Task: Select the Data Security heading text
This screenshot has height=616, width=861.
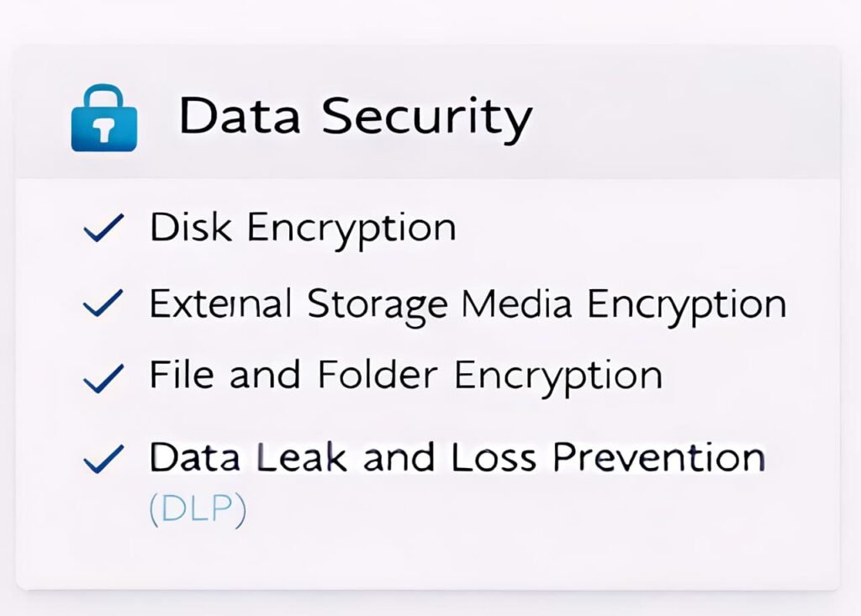Action: click(355, 116)
